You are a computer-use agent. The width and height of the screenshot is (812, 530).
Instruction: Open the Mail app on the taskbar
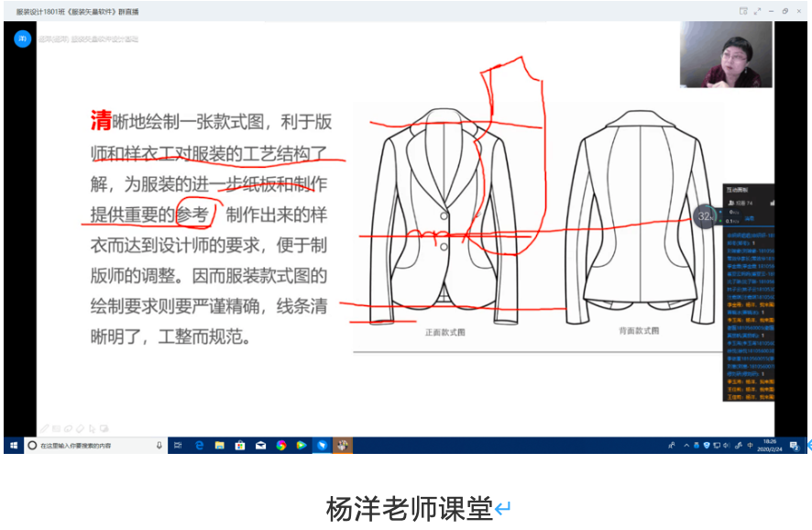pyautogui.click(x=260, y=446)
